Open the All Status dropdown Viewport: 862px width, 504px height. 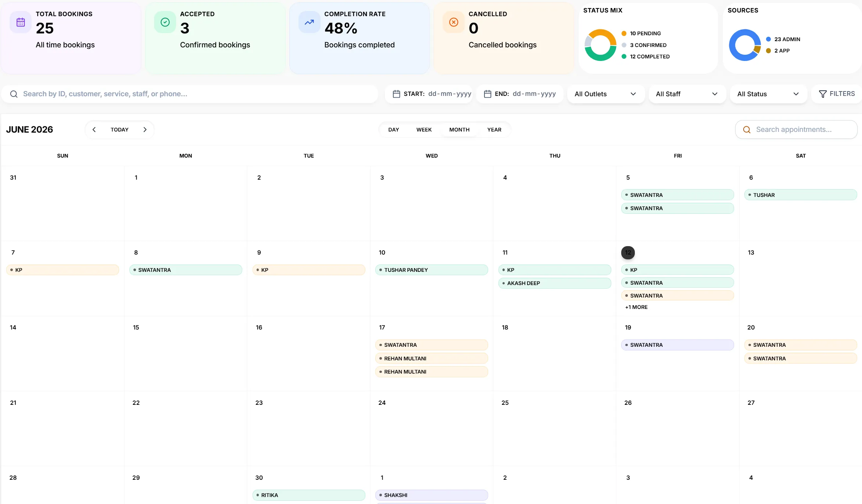click(768, 94)
